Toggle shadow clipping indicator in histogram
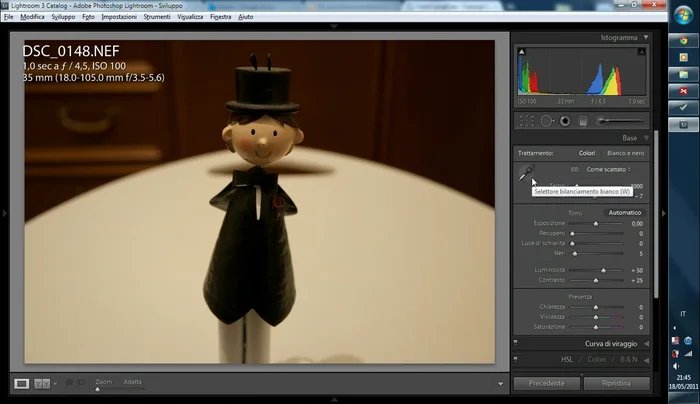700x404 pixels. click(x=519, y=51)
